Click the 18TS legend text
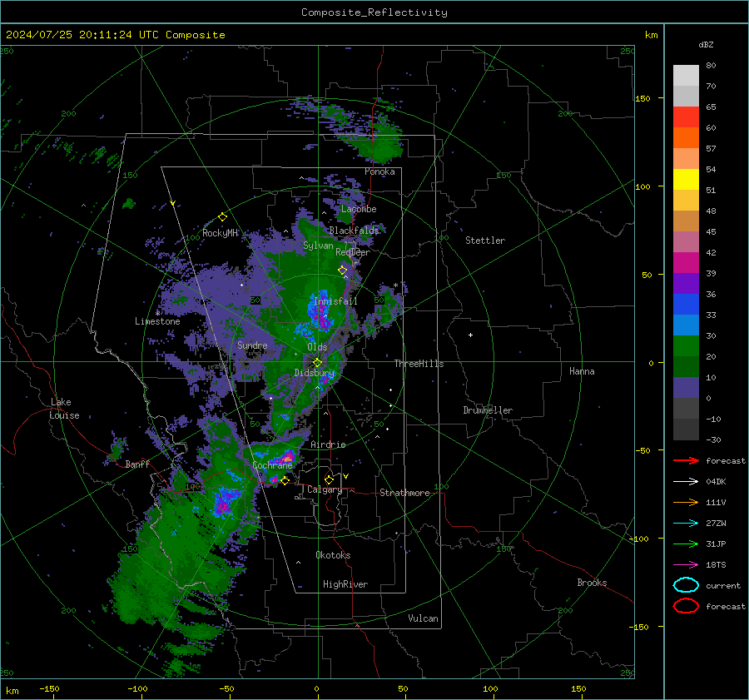749x700 pixels. point(716,565)
